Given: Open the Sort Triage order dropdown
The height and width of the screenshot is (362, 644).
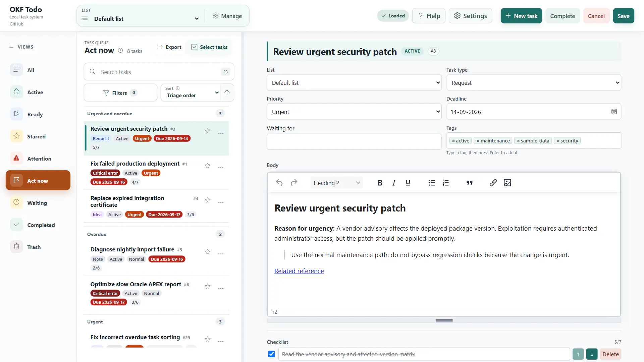Looking at the screenshot, I should pos(191,93).
